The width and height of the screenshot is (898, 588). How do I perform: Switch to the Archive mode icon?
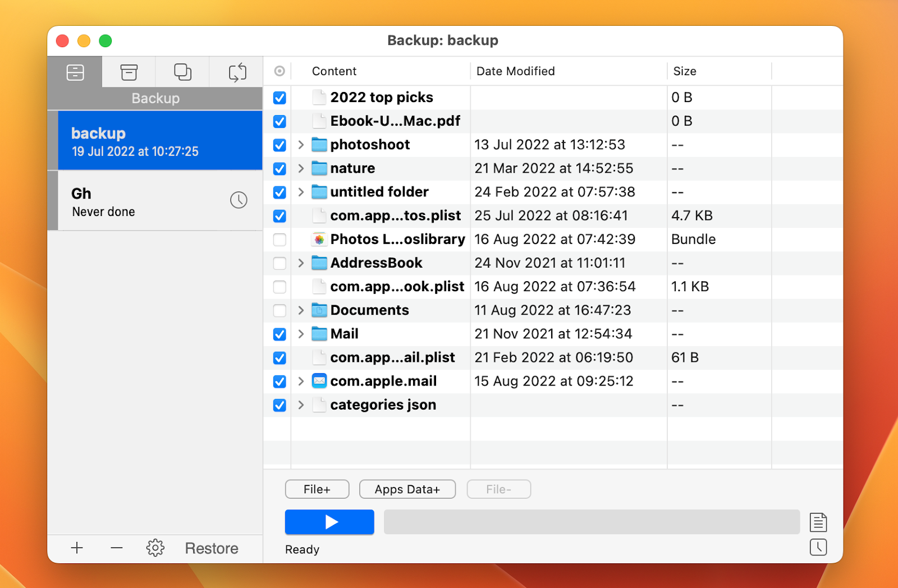tap(128, 72)
